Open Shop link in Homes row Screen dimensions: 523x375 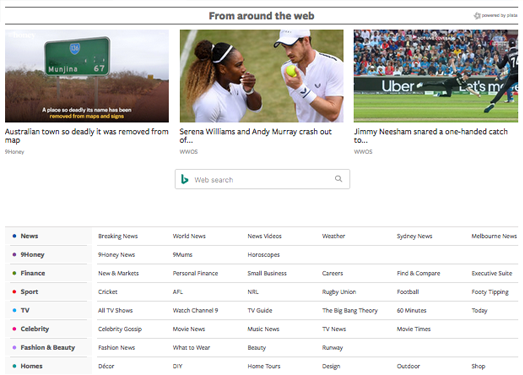478,366
